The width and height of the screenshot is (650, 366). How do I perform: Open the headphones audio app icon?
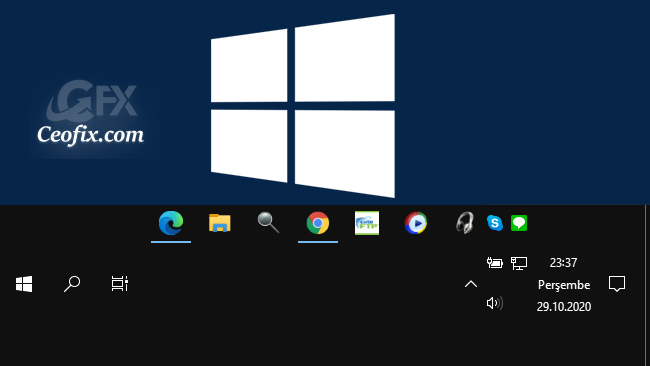465,223
